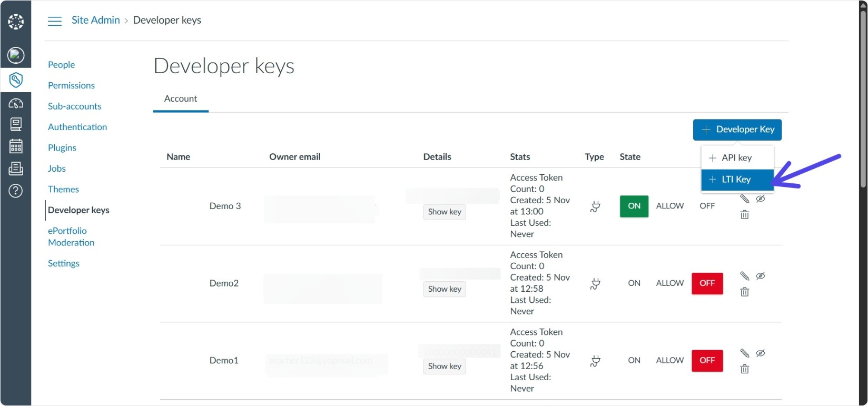The height and width of the screenshot is (406, 868).
Task: Set Demo2 key state to ON
Action: [x=634, y=283]
